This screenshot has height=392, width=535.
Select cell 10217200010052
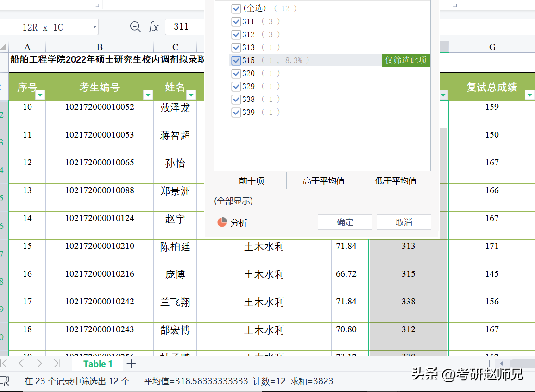100,114
